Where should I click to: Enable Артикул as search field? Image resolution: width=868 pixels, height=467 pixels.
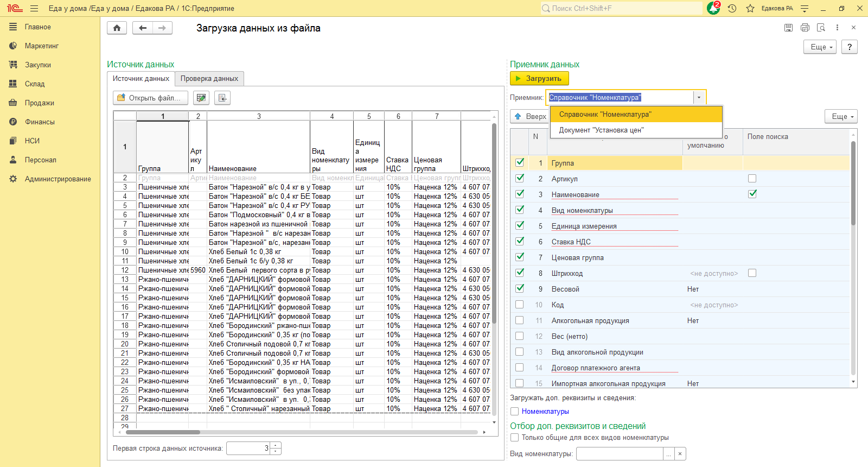(752, 178)
